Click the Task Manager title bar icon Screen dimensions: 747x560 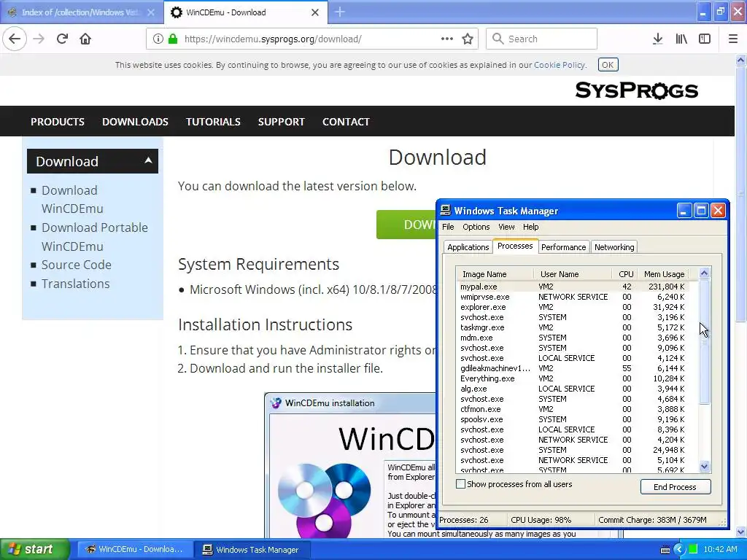(x=446, y=210)
